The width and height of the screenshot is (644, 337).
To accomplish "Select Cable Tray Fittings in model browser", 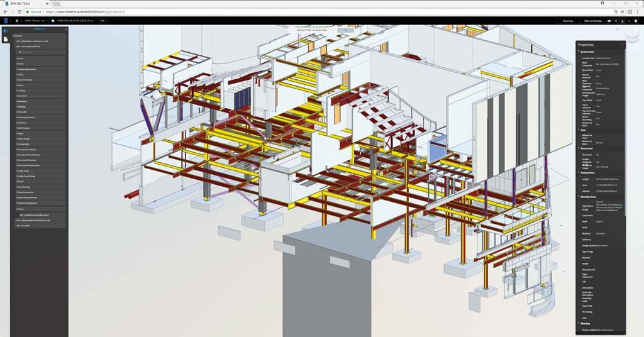I will [x=40, y=176].
